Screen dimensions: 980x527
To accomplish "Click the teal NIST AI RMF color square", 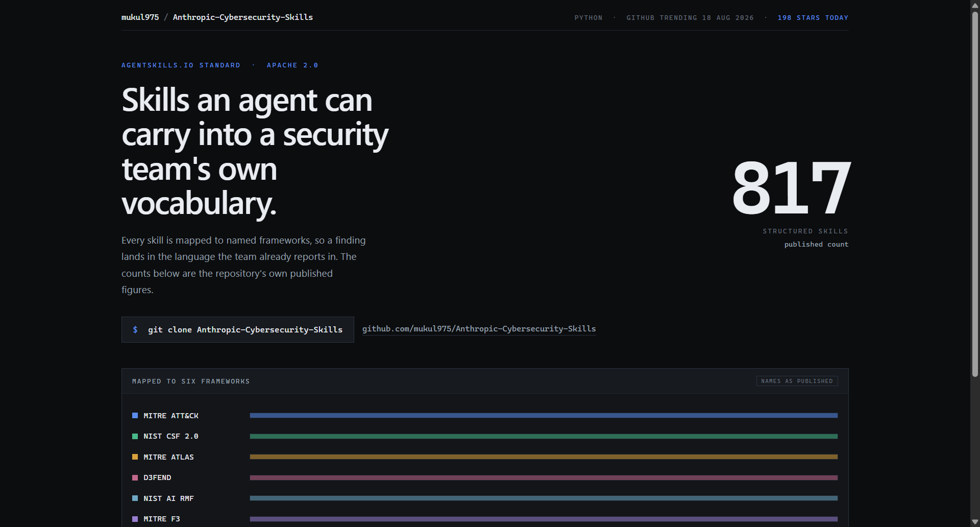I will click(135, 498).
